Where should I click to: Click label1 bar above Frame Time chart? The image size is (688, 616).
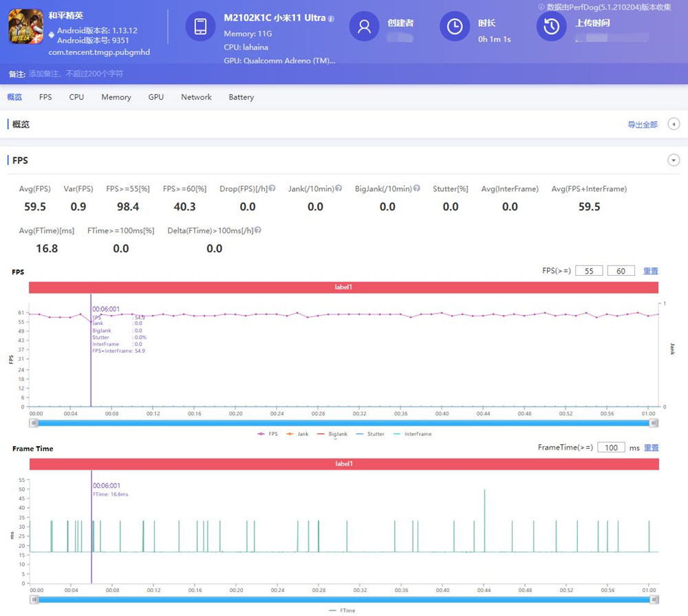pos(344,464)
